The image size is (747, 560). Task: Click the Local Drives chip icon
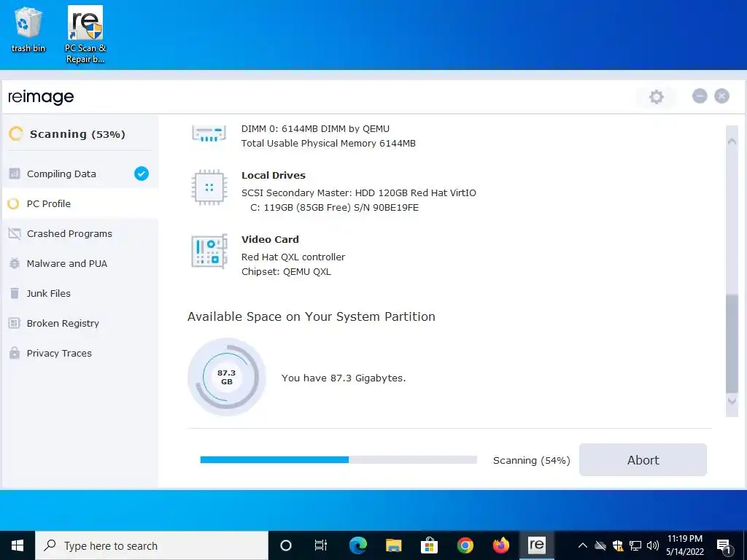pos(209,187)
